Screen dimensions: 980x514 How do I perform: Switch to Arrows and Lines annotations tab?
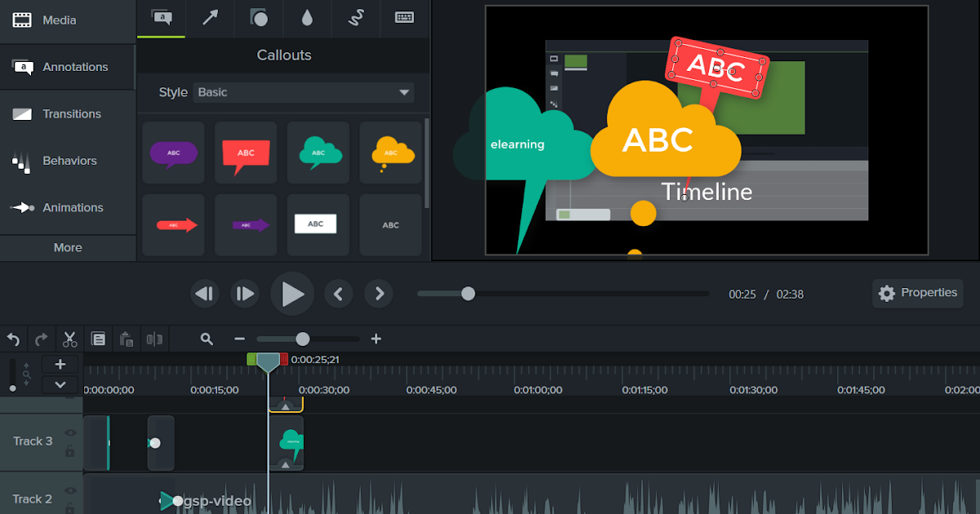click(x=210, y=18)
